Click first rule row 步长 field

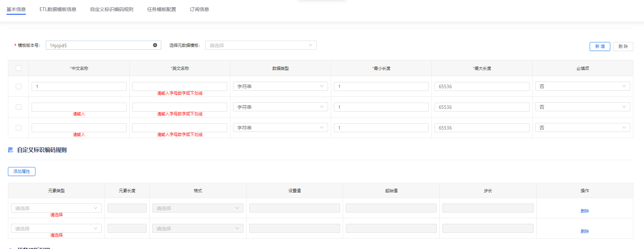488,208
